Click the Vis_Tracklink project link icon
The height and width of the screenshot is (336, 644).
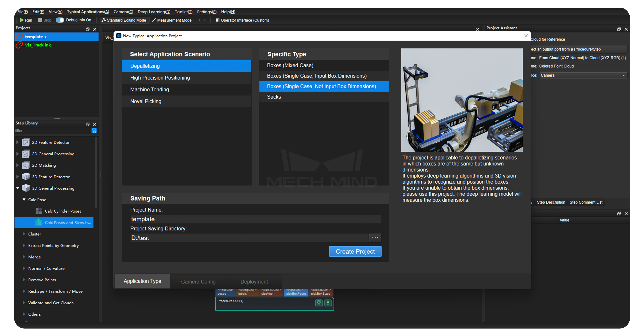[19, 45]
